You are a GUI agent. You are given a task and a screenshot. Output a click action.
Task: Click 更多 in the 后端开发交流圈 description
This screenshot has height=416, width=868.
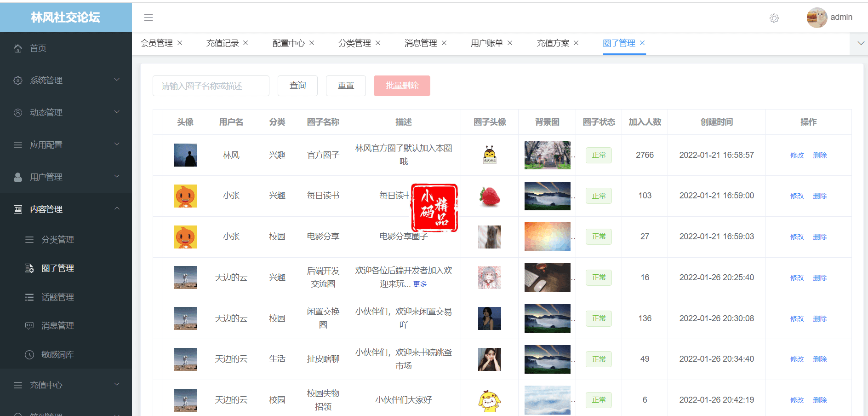420,284
